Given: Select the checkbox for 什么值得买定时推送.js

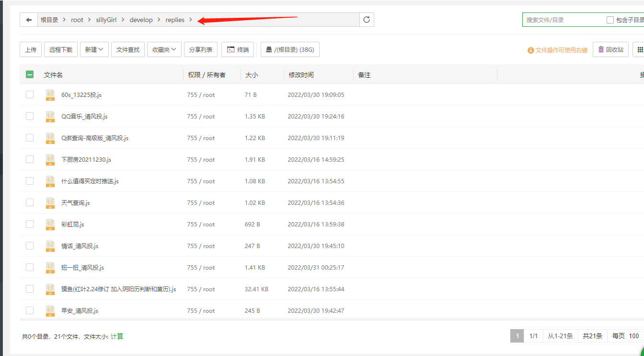Looking at the screenshot, I should click(30, 181).
